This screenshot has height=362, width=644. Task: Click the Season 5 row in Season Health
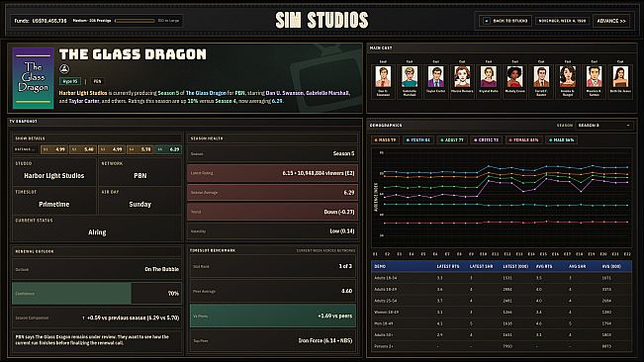point(272,153)
